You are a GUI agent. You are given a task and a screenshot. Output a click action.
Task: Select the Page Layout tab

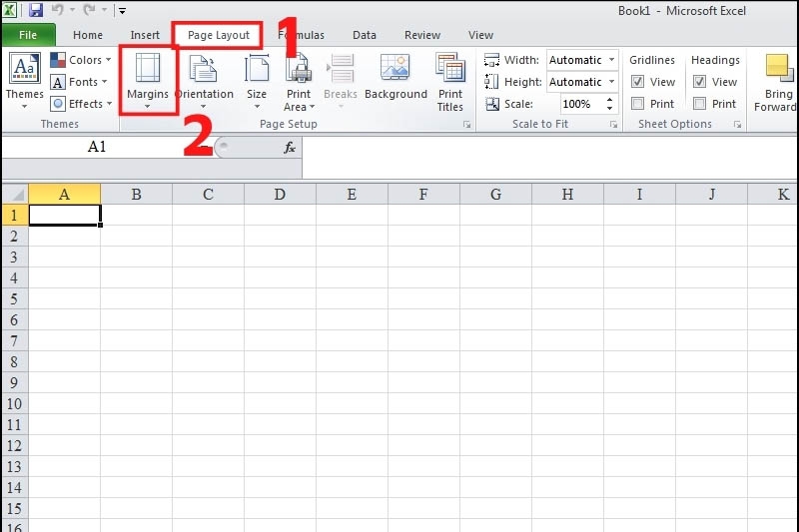pos(218,35)
